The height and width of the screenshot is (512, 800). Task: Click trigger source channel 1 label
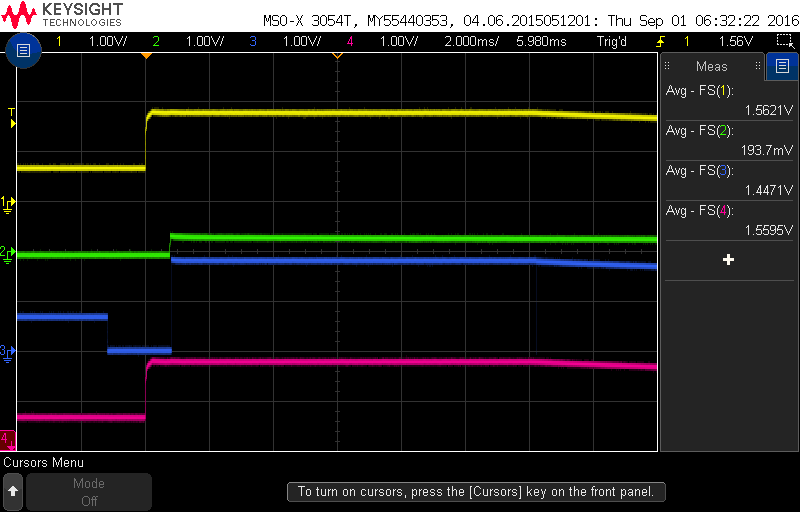click(x=687, y=41)
